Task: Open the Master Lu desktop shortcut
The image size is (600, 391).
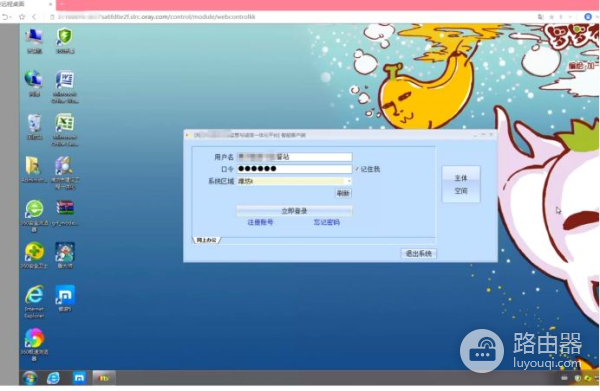Action: [x=65, y=255]
